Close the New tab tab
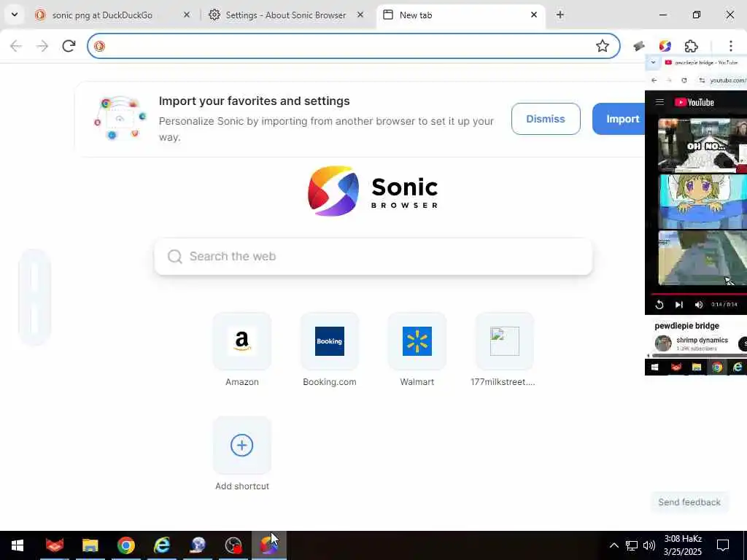This screenshot has height=560, width=747. (534, 15)
